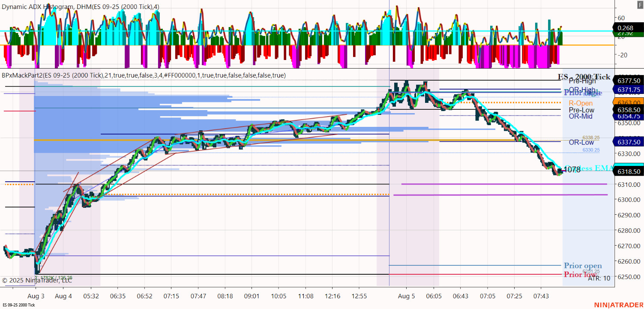Click the 07:43 time label
The image size is (644, 309).
(541, 296)
